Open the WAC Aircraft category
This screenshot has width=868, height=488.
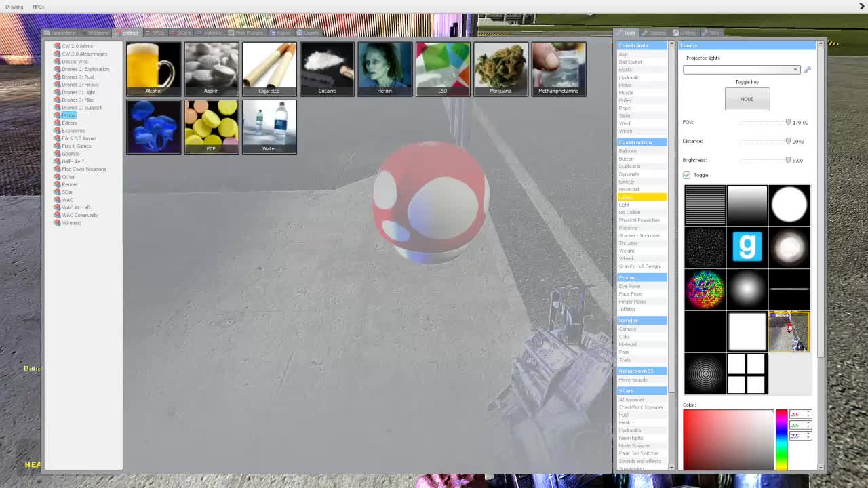(76, 207)
